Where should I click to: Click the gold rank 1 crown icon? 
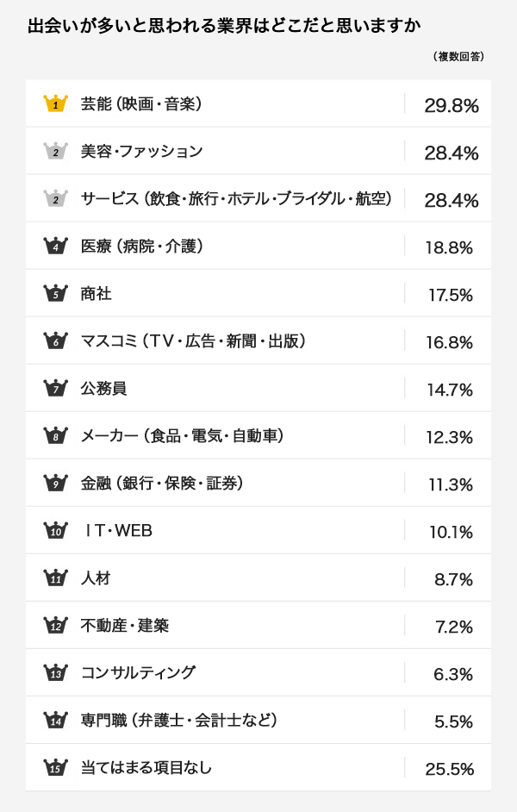55,103
